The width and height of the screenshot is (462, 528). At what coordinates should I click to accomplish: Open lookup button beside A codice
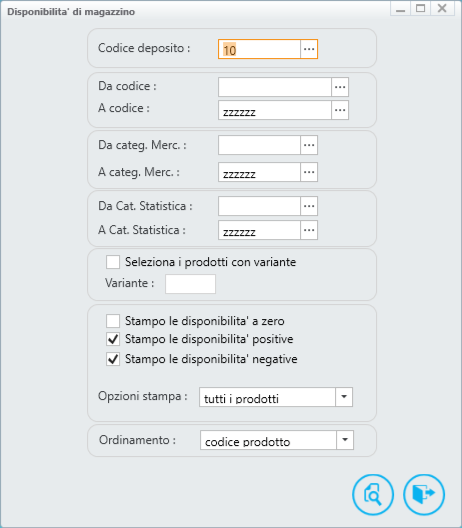click(x=340, y=110)
